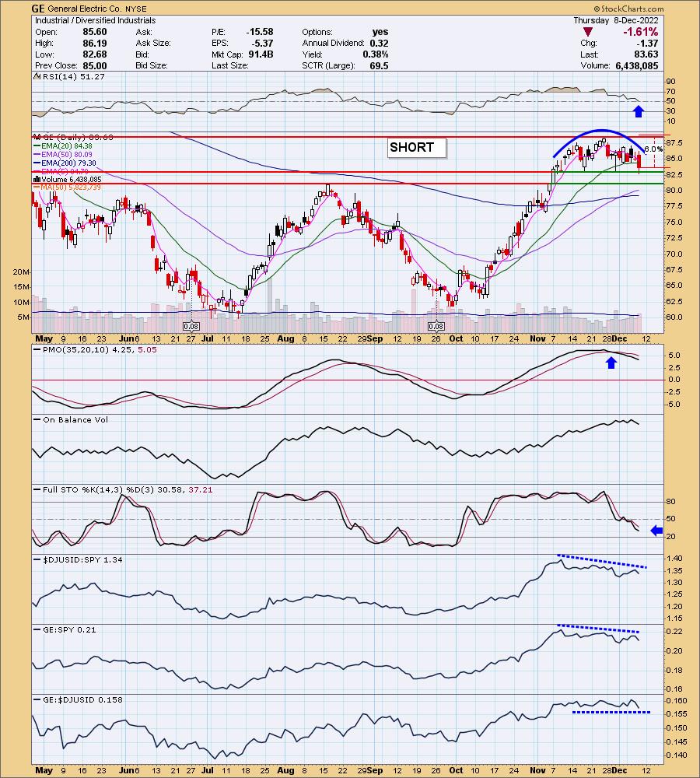Screen dimensions: 700x778
Task: Click the Industrial / Diversified Industrials sector text
Action: tap(95, 20)
